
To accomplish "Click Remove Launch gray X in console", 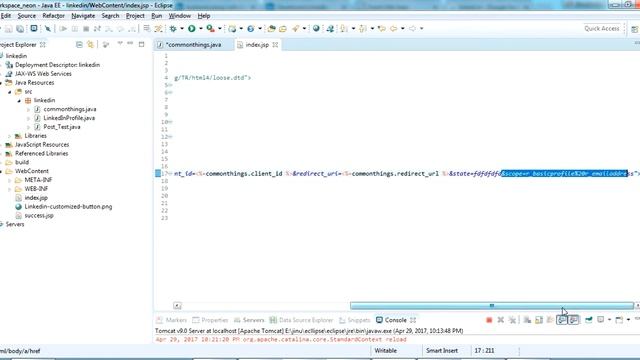I will (500, 320).
